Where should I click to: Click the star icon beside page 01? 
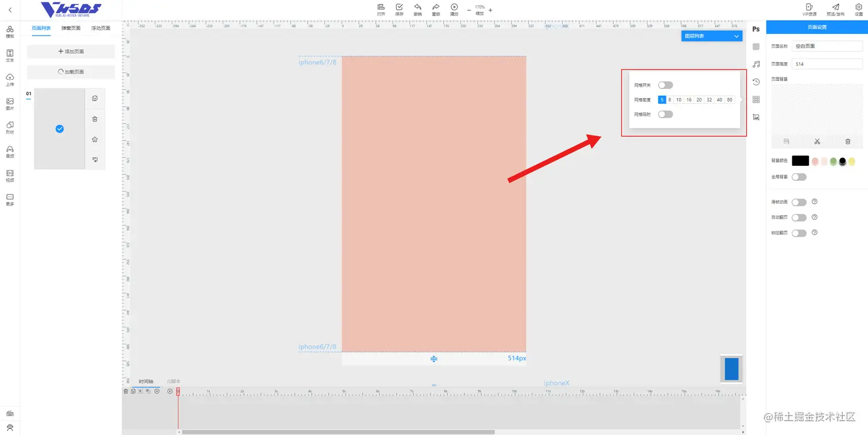(x=95, y=139)
